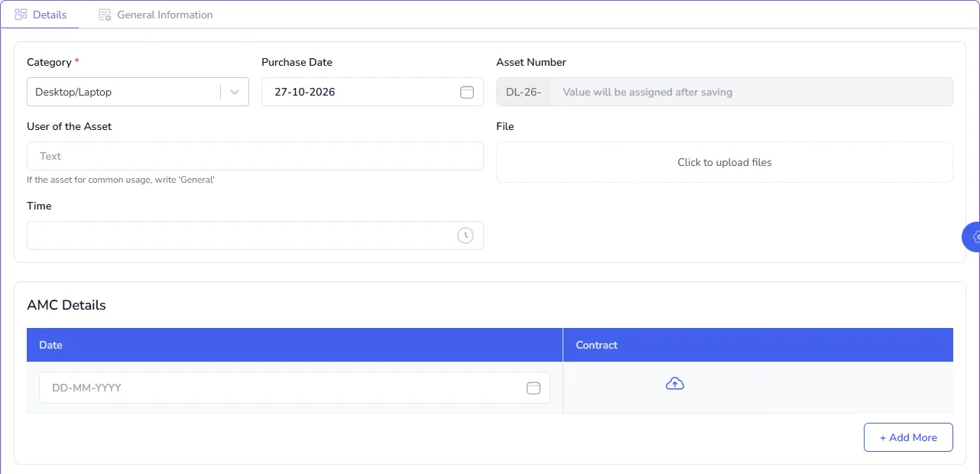Click the File label
Viewport: 980px width, 474px height.
coord(505,126)
